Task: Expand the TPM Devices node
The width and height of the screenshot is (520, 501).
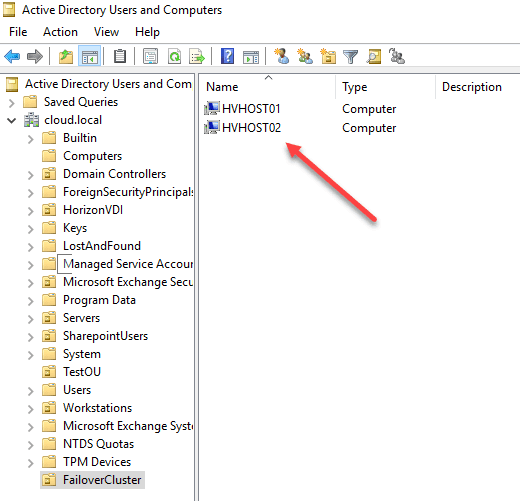Action: [x=30, y=463]
